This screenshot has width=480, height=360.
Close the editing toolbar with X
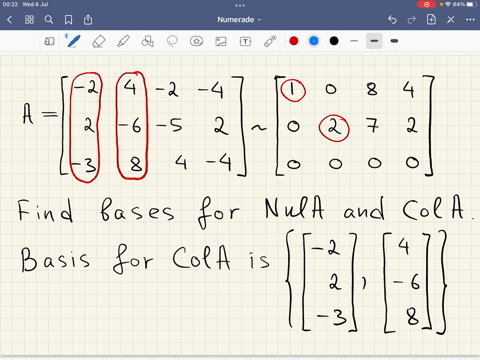tap(451, 20)
